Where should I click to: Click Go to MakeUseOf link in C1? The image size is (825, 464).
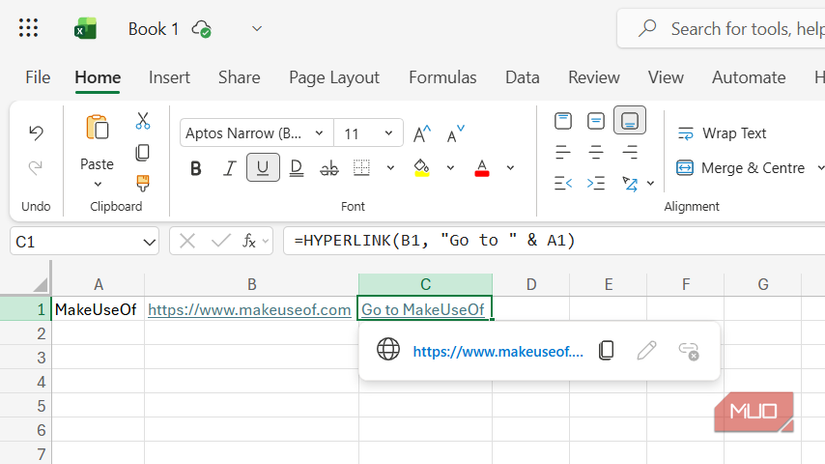pos(423,310)
